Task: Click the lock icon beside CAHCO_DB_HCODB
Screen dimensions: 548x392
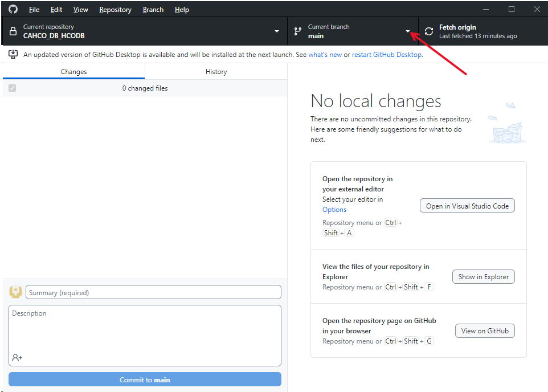Action: (x=12, y=31)
